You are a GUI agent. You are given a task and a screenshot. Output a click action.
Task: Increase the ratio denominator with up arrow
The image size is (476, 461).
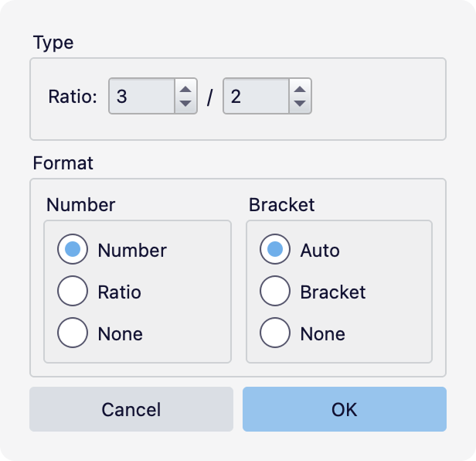(300, 89)
